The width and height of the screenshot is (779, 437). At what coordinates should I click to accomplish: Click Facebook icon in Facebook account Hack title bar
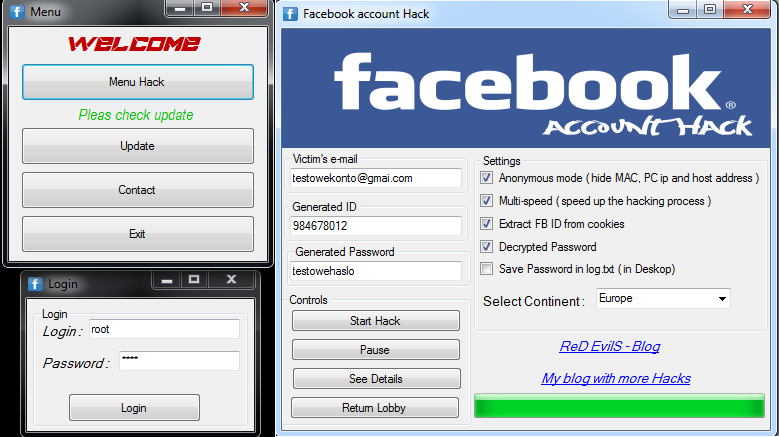tap(290, 14)
